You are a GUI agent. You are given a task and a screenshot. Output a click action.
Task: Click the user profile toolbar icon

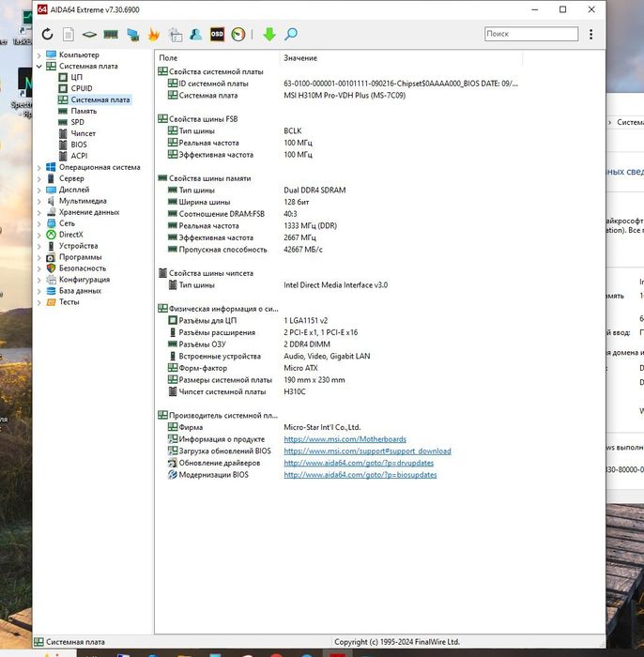point(195,35)
